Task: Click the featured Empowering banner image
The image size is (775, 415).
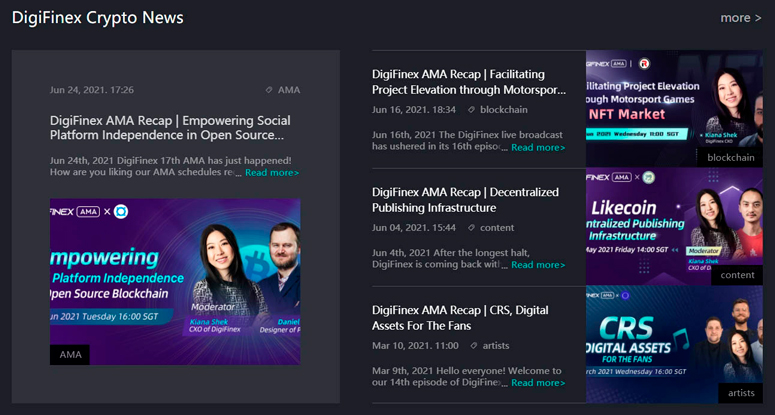Action: 175,282
